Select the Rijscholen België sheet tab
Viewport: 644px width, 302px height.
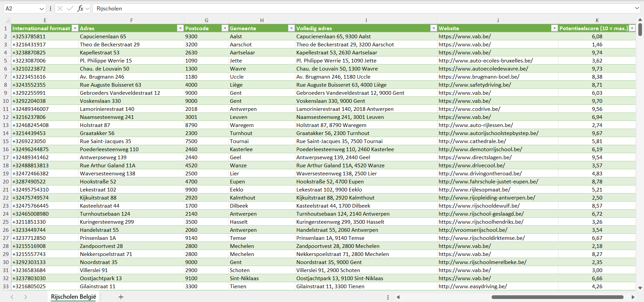(x=73, y=297)
